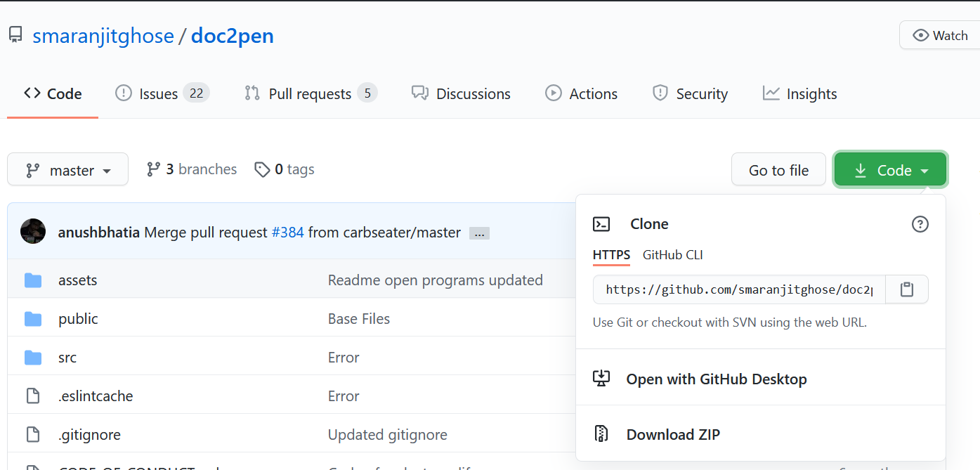Copy the clone URL with clipboard icon
Screen dimensions: 980x470
coord(907,289)
